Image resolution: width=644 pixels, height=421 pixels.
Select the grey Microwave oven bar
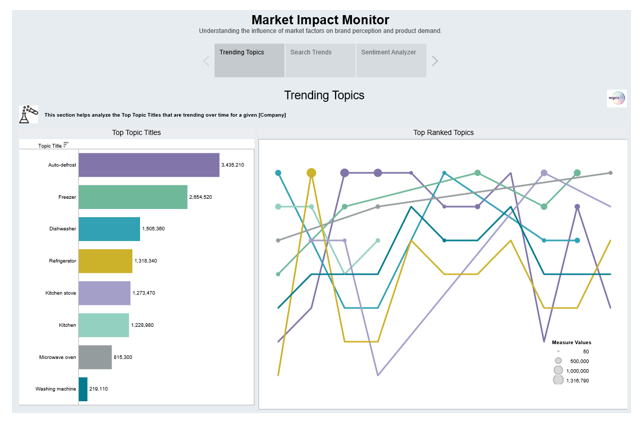point(95,357)
